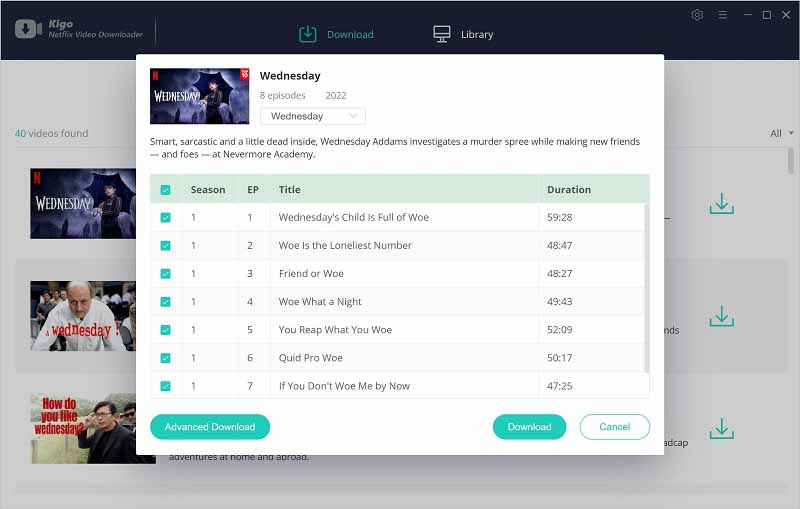Uncheck episode 1 Wednesday's Child Is Full of Woe
800x509 pixels.
click(x=165, y=217)
